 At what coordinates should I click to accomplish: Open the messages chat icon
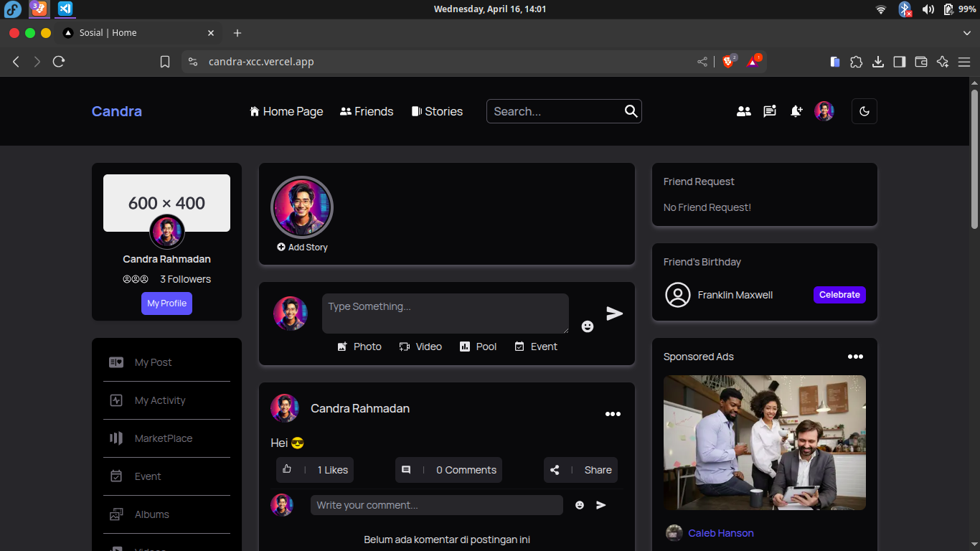770,111
